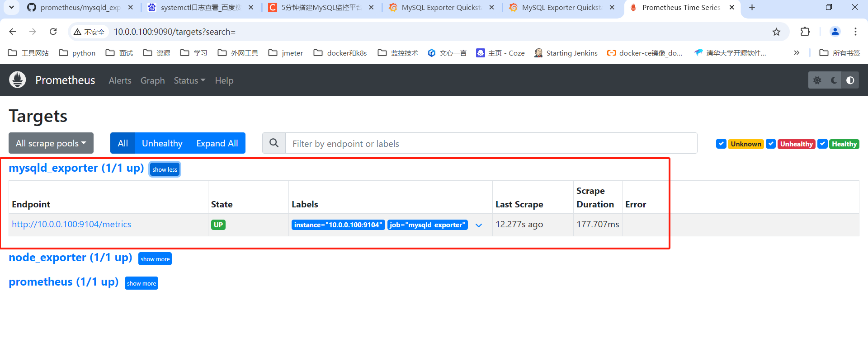868x352 pixels.
Task: Click the search magnifier icon
Action: [x=274, y=143]
